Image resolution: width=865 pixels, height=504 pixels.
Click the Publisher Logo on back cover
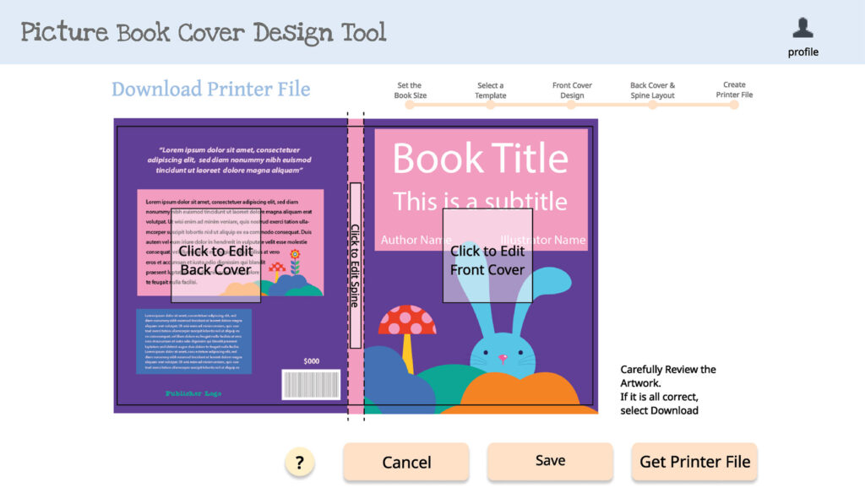(193, 393)
